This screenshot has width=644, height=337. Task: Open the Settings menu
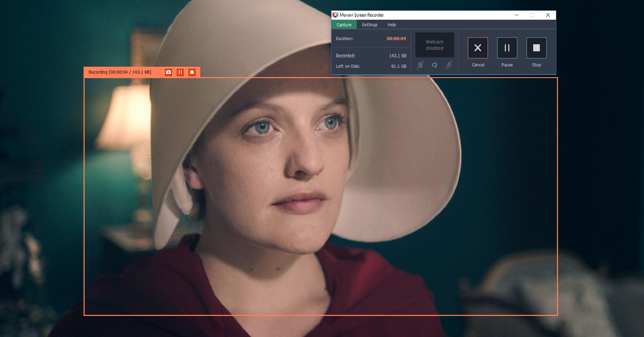click(x=369, y=25)
